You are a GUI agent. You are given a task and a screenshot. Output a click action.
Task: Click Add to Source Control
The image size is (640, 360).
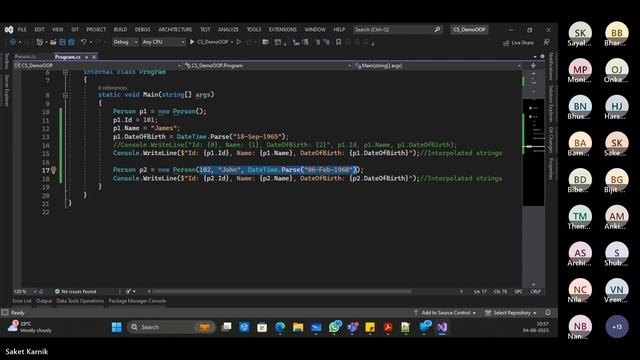click(445, 313)
